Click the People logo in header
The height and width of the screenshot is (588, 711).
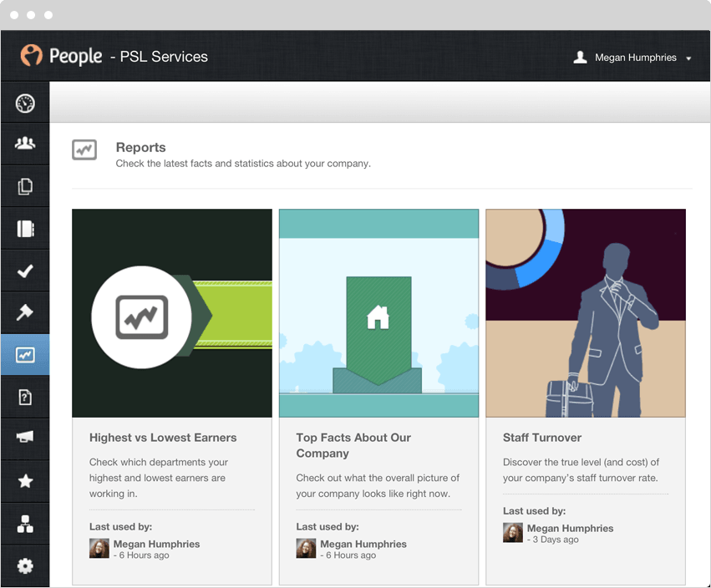(61, 56)
